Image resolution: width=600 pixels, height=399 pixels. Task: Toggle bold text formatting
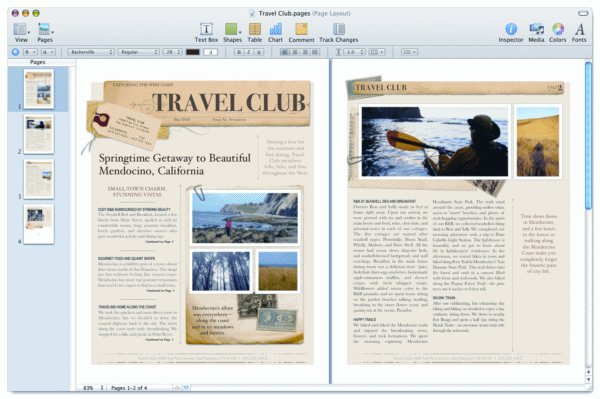(239, 52)
